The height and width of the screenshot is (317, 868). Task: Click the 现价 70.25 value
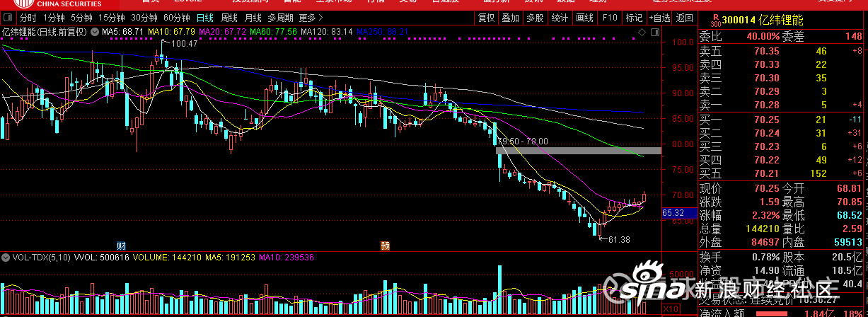pos(765,189)
